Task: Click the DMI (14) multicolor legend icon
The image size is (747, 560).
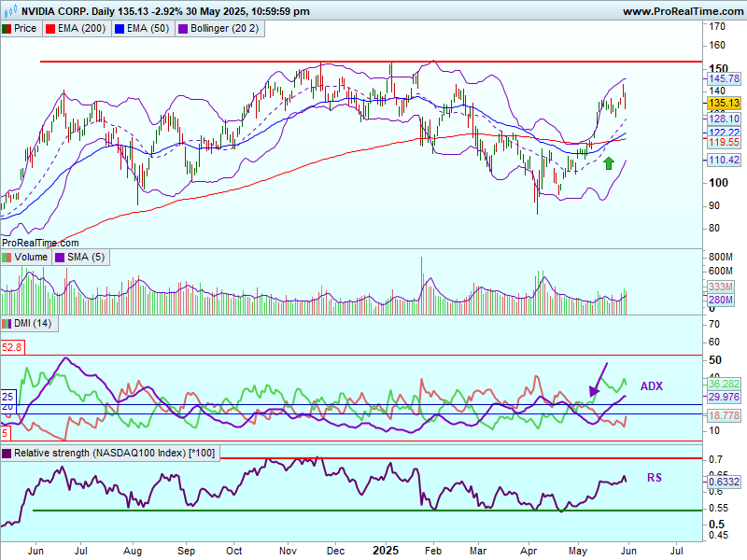Action: pyautogui.click(x=7, y=323)
